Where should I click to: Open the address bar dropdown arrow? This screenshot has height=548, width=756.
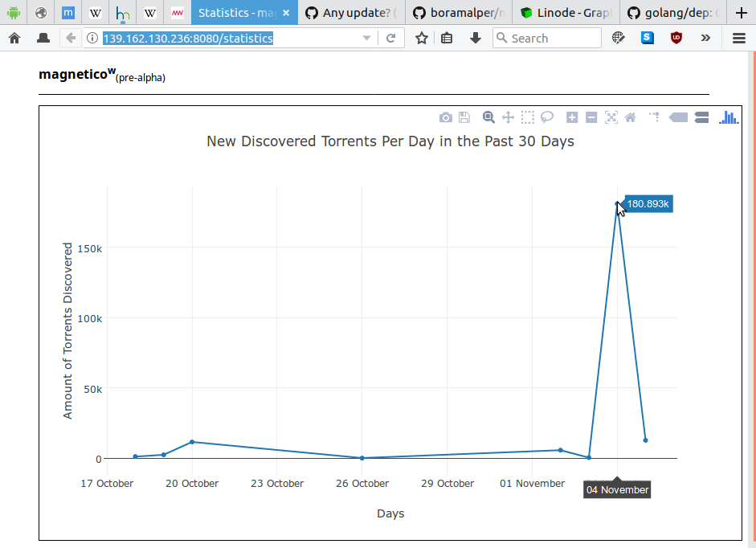click(x=367, y=37)
